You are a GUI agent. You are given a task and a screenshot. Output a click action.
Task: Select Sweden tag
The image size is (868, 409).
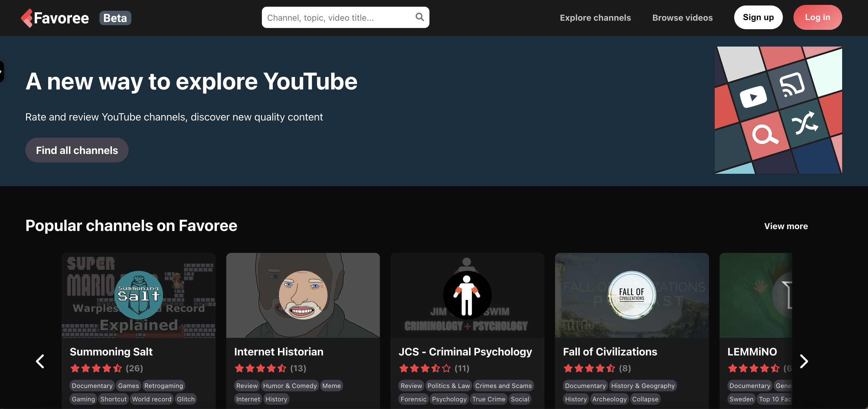coord(741,399)
